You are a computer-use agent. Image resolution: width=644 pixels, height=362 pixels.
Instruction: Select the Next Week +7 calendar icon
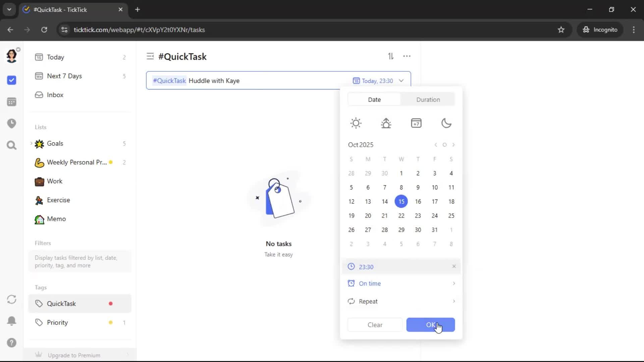(x=416, y=123)
